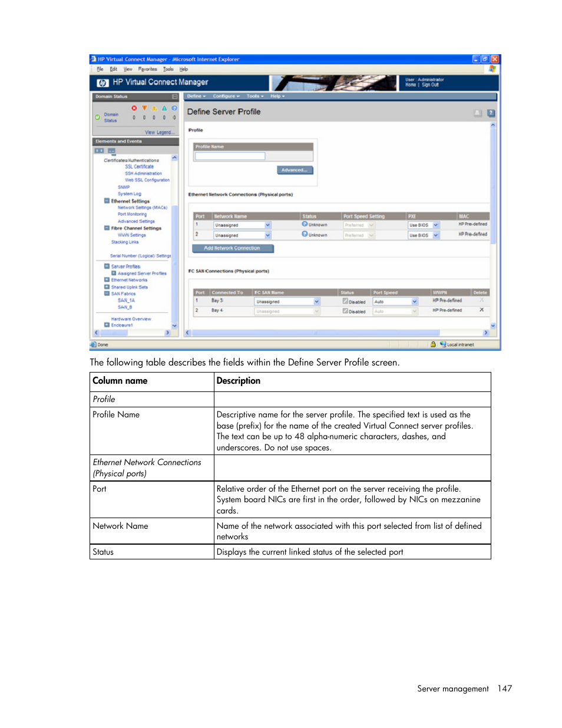Click the expand-all tree icon under Elements and Events
This screenshot has height=728, width=562.
[100, 151]
